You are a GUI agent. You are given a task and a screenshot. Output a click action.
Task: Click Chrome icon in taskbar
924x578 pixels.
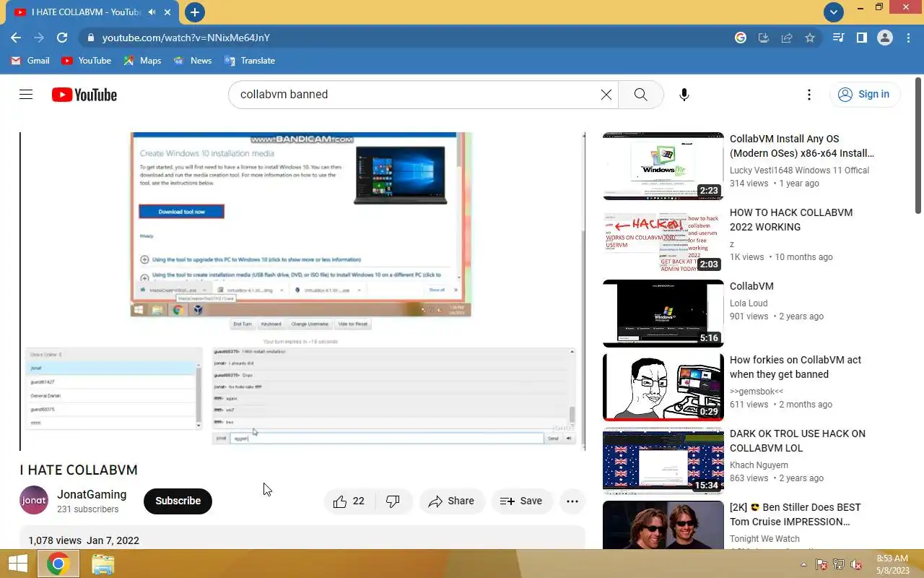58,564
